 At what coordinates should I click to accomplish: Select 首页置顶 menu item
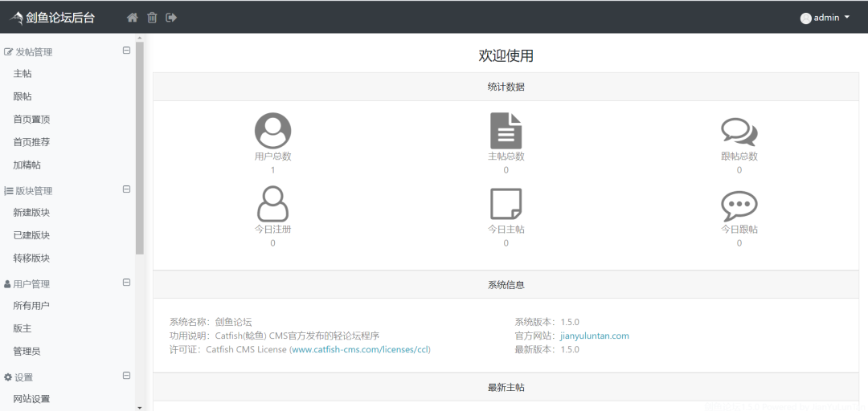(x=31, y=120)
